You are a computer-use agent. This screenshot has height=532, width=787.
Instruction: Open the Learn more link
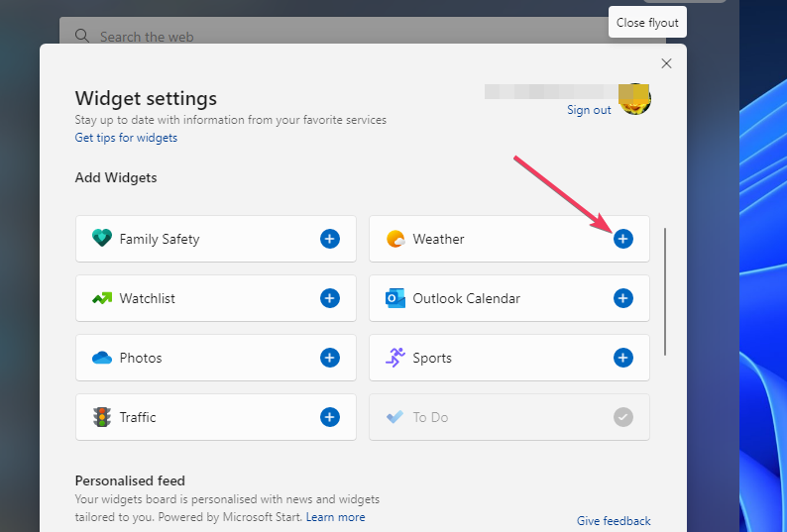(x=335, y=517)
